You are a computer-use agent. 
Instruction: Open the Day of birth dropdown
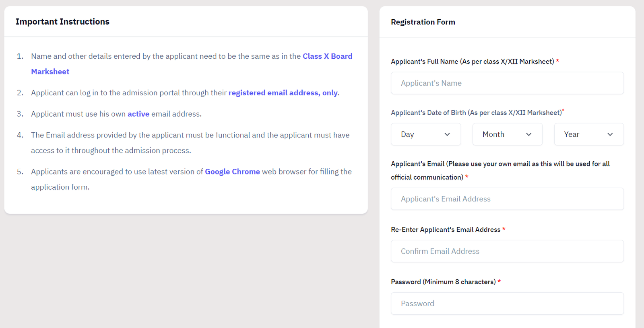[x=426, y=134]
